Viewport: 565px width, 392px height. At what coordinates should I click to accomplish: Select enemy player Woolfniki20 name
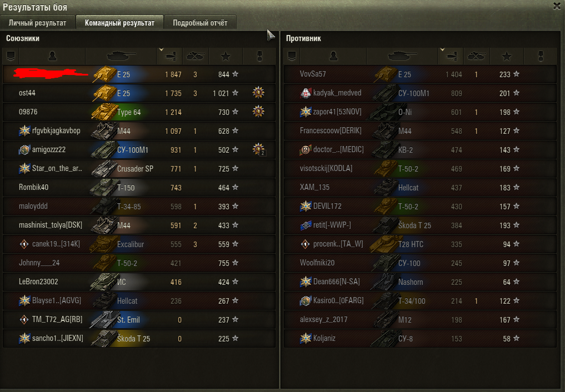pos(317,263)
